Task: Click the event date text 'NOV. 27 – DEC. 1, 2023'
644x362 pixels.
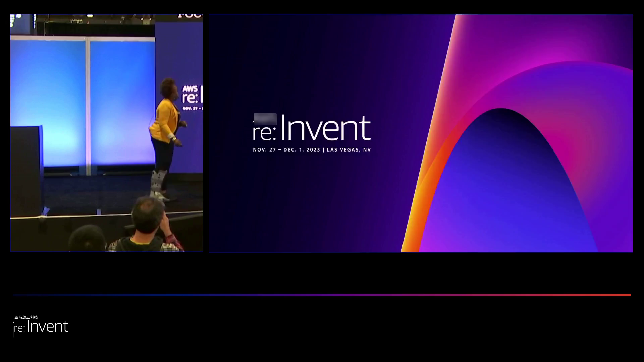Action: [286, 150]
